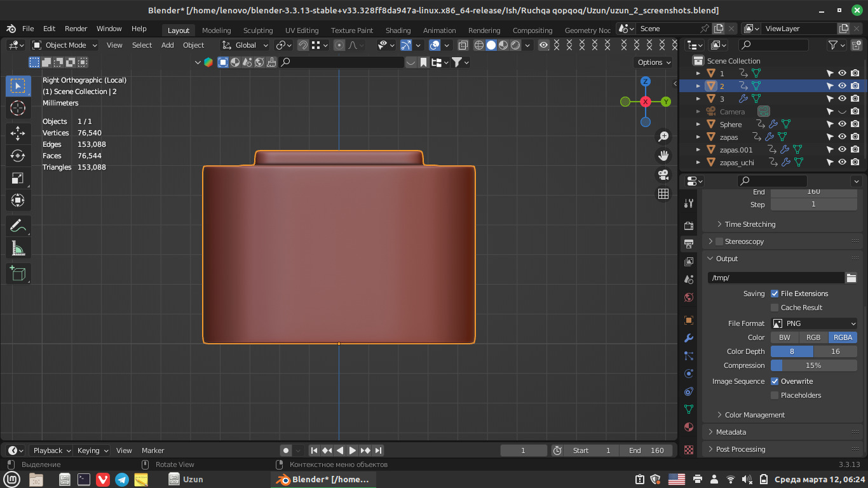Screen dimensions: 868x488
Task: Browse output folder with folder icon
Action: [851, 278]
